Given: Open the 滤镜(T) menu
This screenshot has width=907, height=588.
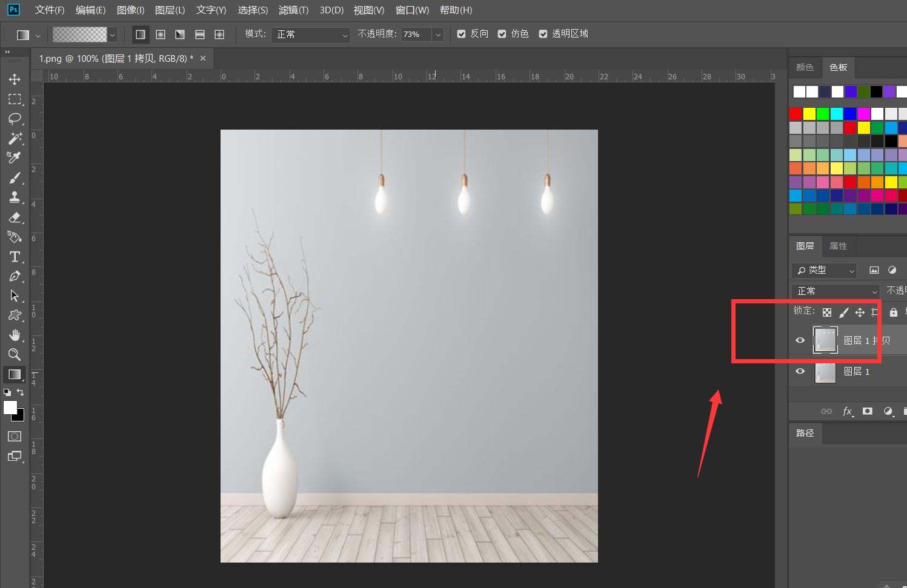Looking at the screenshot, I should tap(293, 10).
